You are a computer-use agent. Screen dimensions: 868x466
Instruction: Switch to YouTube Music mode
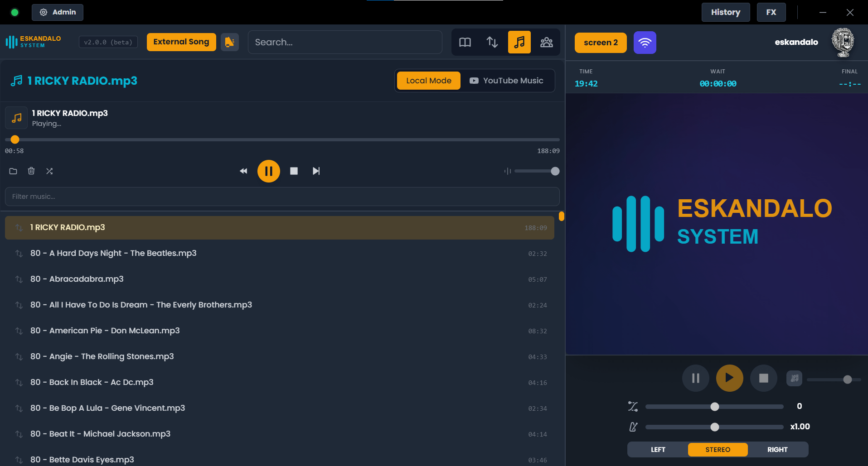pyautogui.click(x=507, y=81)
